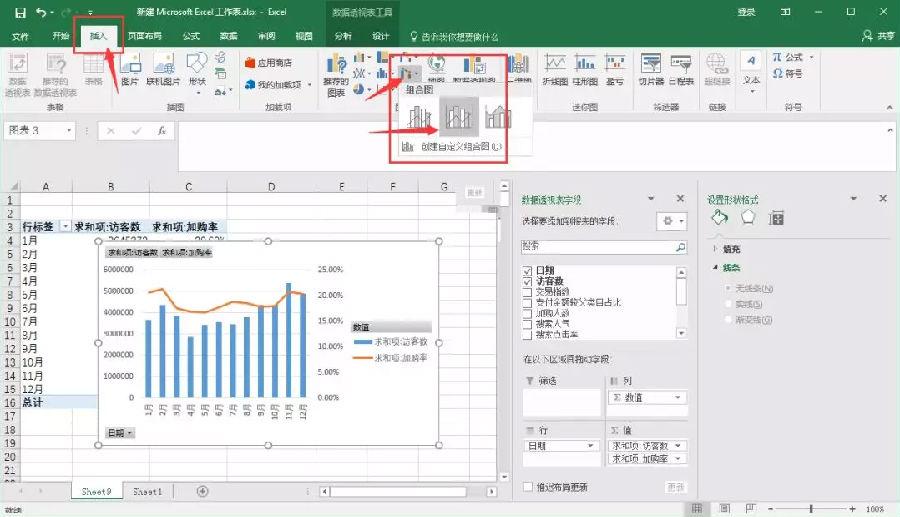
Task: Open the row labels filter dropdown in cell A3
Action: (65, 227)
